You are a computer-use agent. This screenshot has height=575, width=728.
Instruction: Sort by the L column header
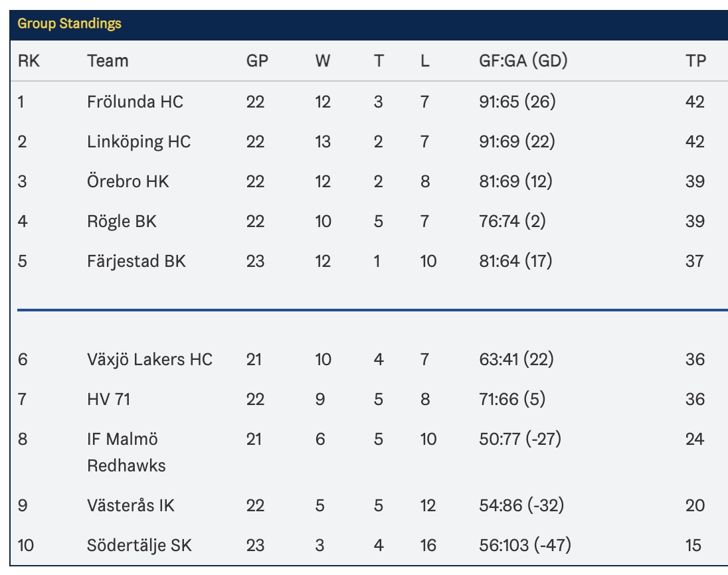pyautogui.click(x=425, y=61)
